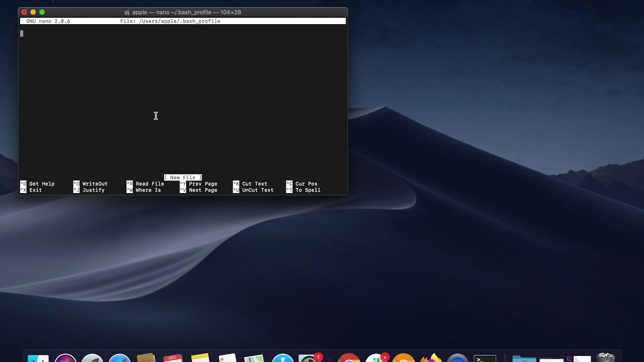Click the ^U UnCut Text shortcut label
644x362 pixels.
click(x=254, y=190)
